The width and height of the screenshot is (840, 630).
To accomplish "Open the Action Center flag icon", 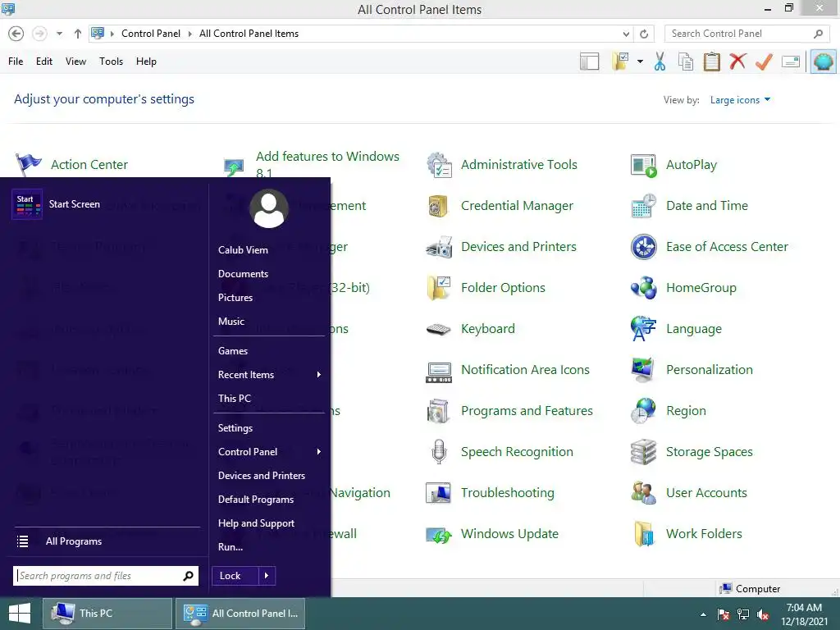I will point(29,164).
